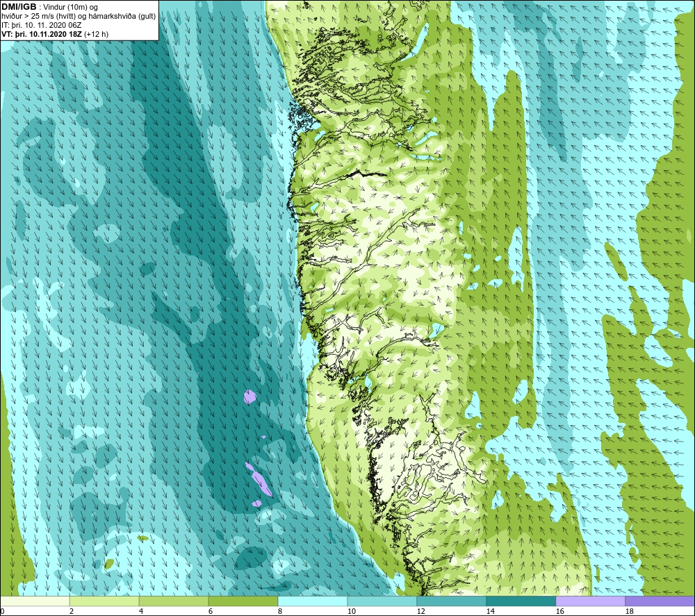Click the DMI/IGB title text
The image size is (695, 616).
19,7
